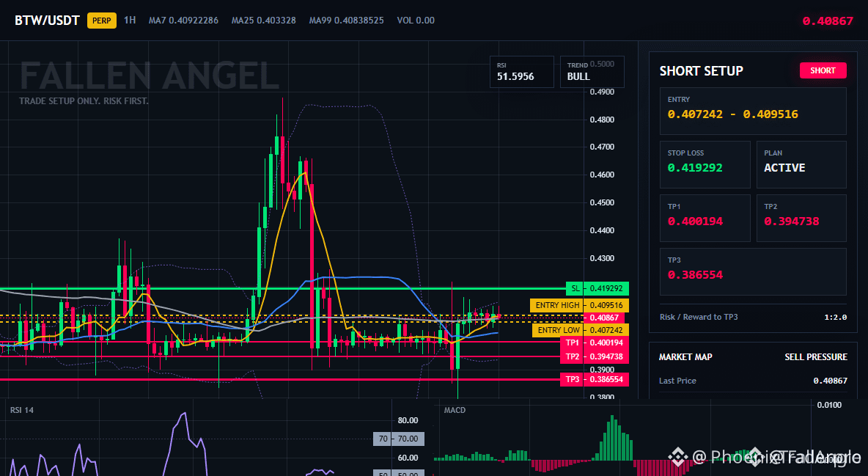Viewport: 868px width, 476px height.
Task: Click the SHORT SETUP panel heading
Action: (x=701, y=71)
